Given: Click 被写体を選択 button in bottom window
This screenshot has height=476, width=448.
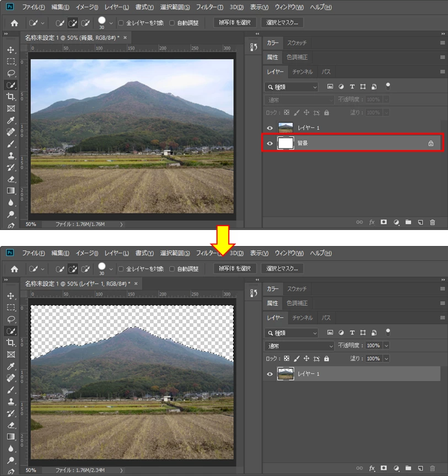Looking at the screenshot, I should pyautogui.click(x=235, y=269).
